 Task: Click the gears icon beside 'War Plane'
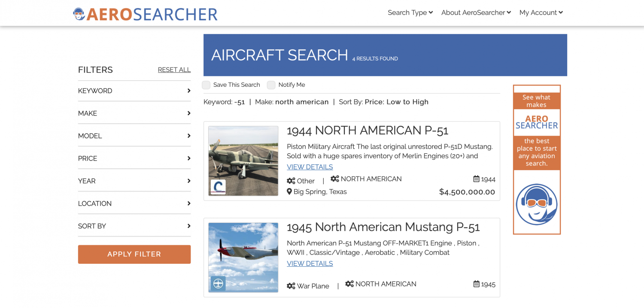[x=291, y=286]
